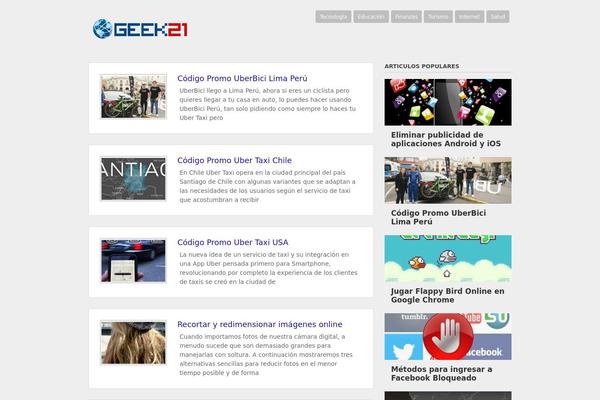Open Jugar Flappy Bird Online en Google Chrome
Viewport: 600px width, 400px height.
[x=448, y=296]
